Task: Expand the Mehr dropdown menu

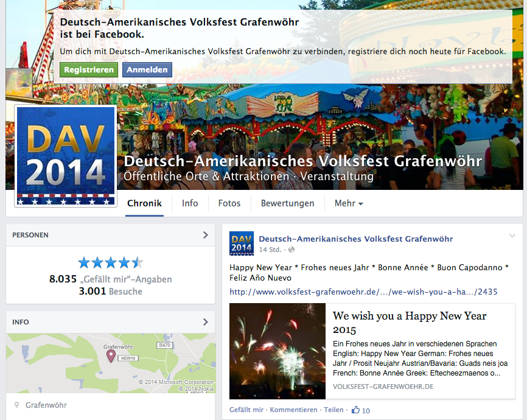Action: click(x=349, y=203)
